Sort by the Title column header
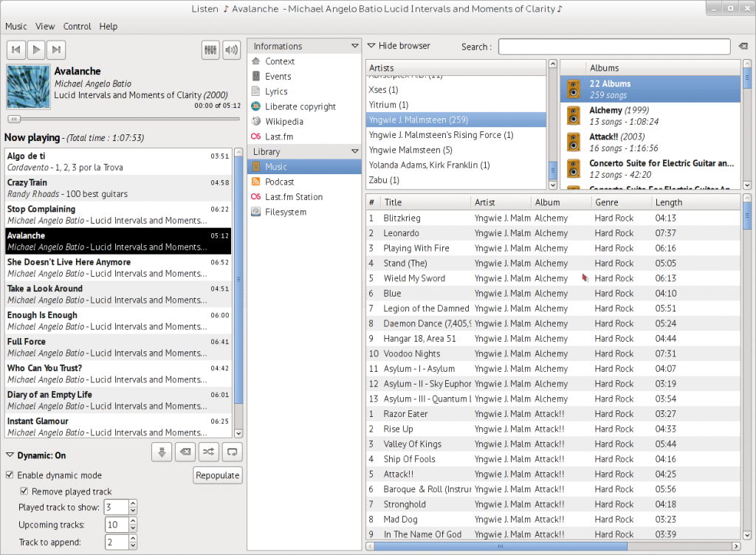This screenshot has height=555, width=756. pos(426,202)
